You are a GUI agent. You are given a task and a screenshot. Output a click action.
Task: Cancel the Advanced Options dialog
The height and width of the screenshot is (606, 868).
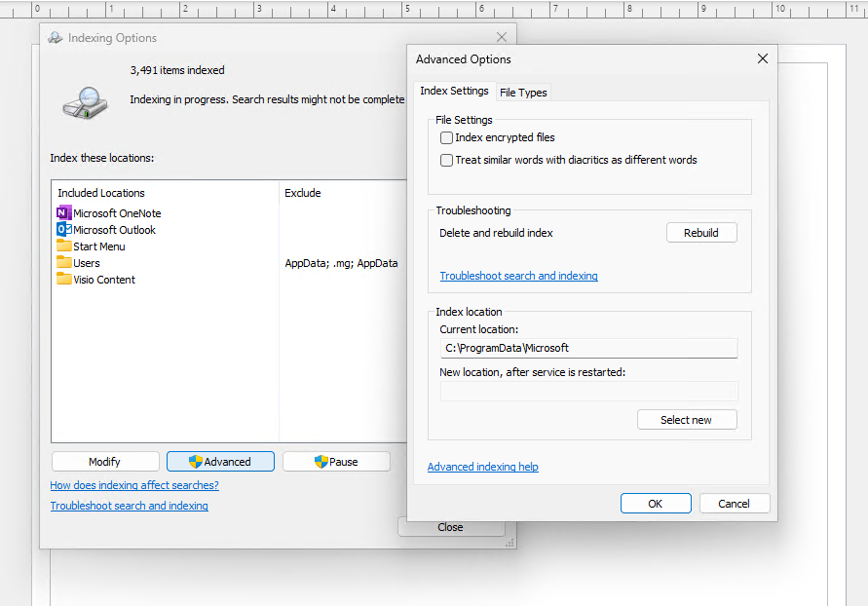click(x=734, y=504)
